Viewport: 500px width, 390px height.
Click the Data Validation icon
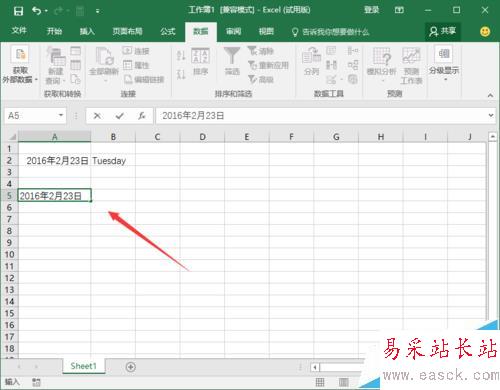[x=332, y=79]
